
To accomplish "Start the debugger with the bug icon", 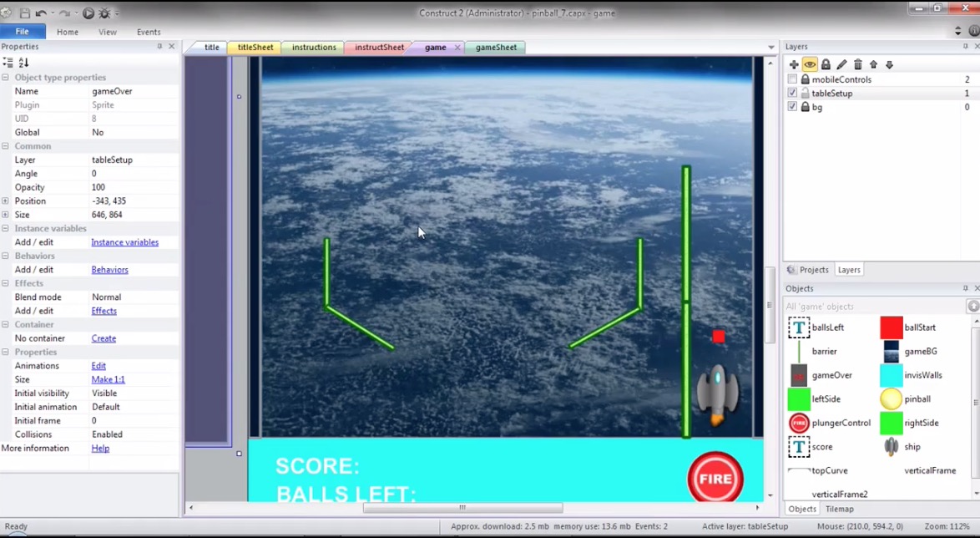I will tap(104, 13).
